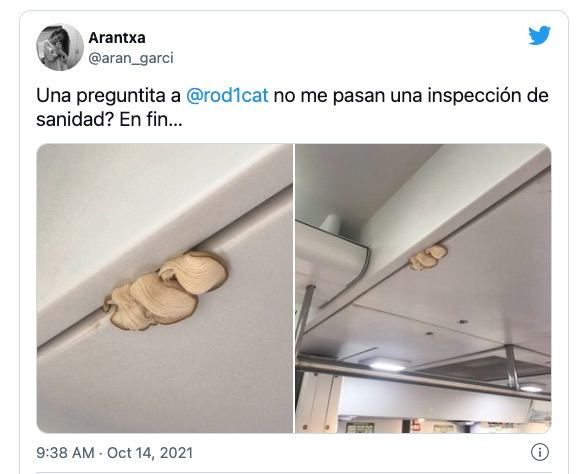Viewport: 587px width, 474px height.
Task: Click the Twitter bird logo
Action: (x=539, y=35)
